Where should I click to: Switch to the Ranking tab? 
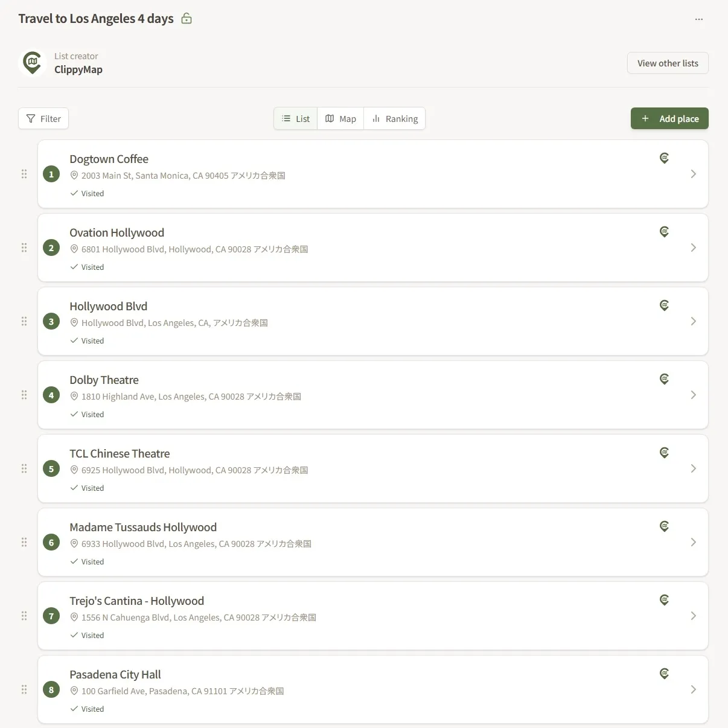395,118
